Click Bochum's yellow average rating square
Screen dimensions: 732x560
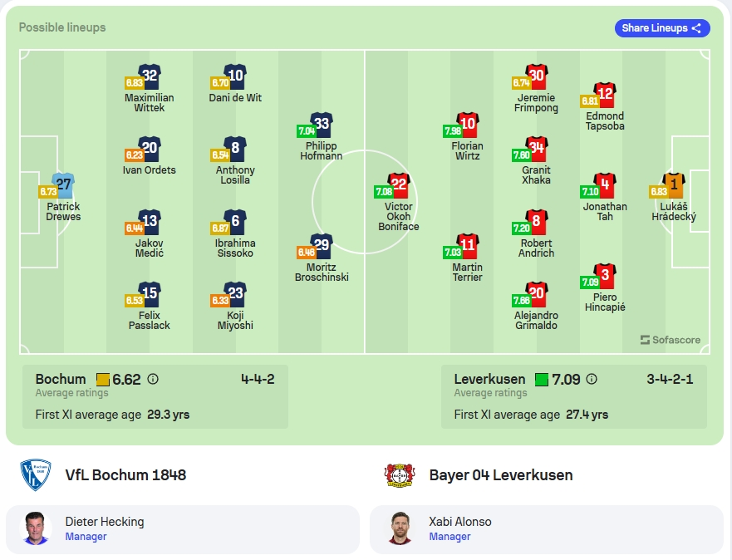(103, 380)
